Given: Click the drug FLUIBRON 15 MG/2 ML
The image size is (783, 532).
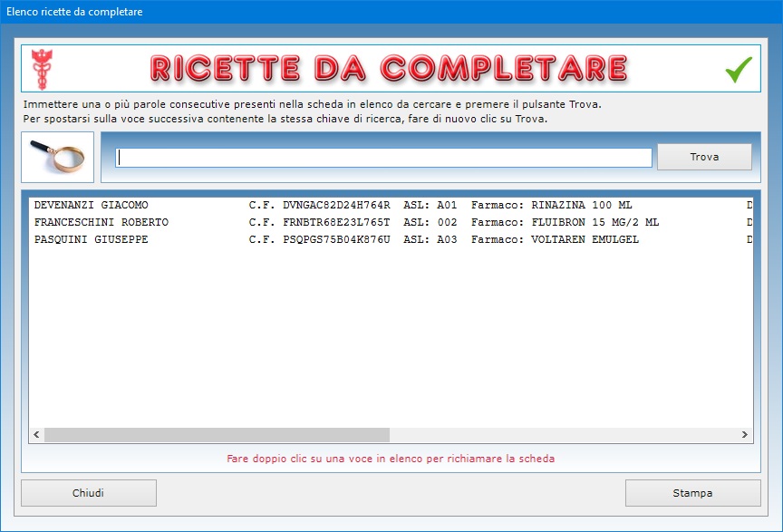Looking at the screenshot, I should (x=595, y=222).
